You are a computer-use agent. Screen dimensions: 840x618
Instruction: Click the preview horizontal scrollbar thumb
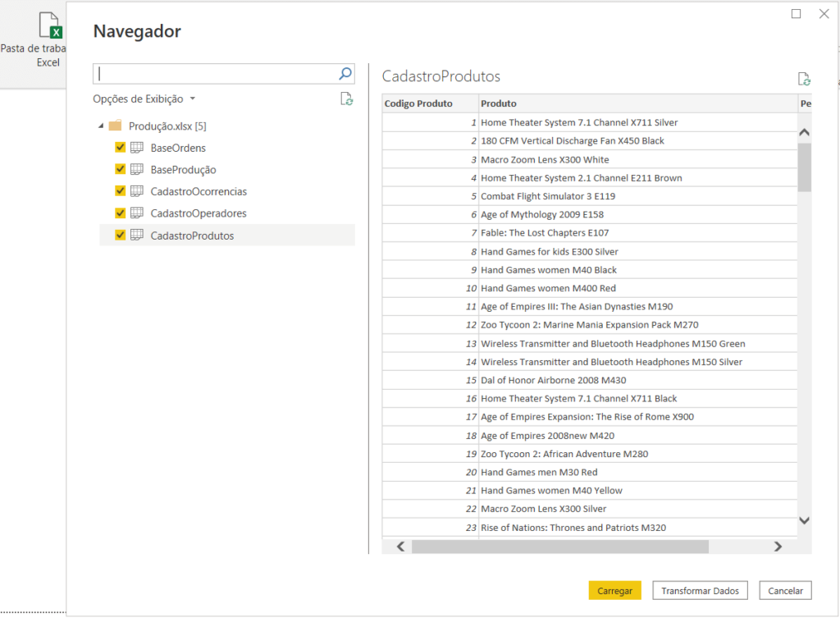pos(559,547)
